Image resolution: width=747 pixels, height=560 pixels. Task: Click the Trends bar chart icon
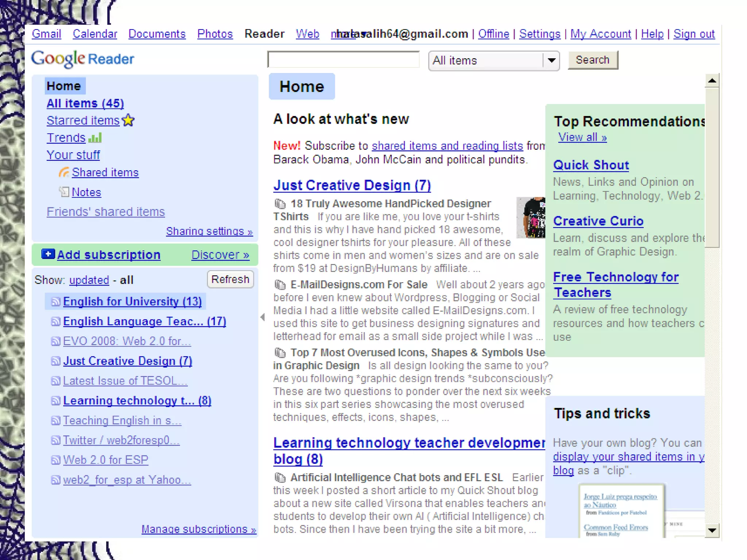click(x=95, y=137)
